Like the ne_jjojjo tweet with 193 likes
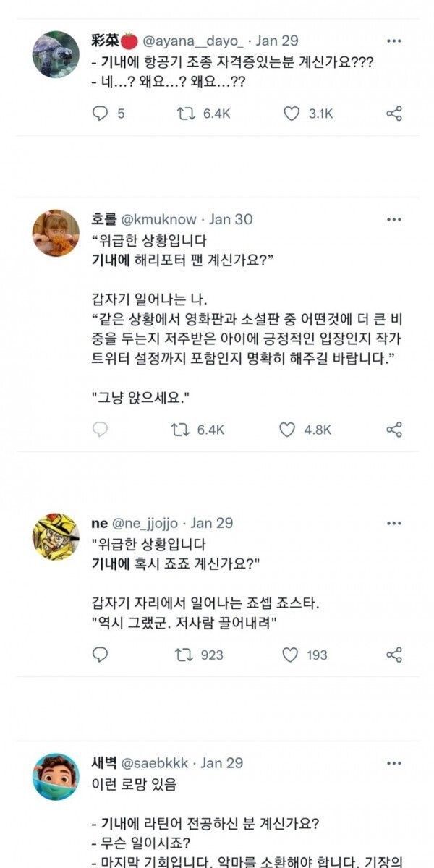 pyautogui.click(x=290, y=655)
